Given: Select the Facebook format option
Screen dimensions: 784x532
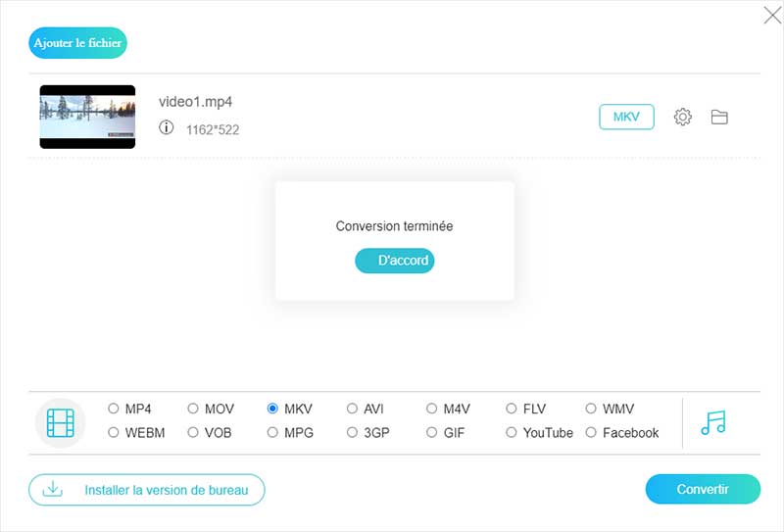Looking at the screenshot, I should [592, 432].
